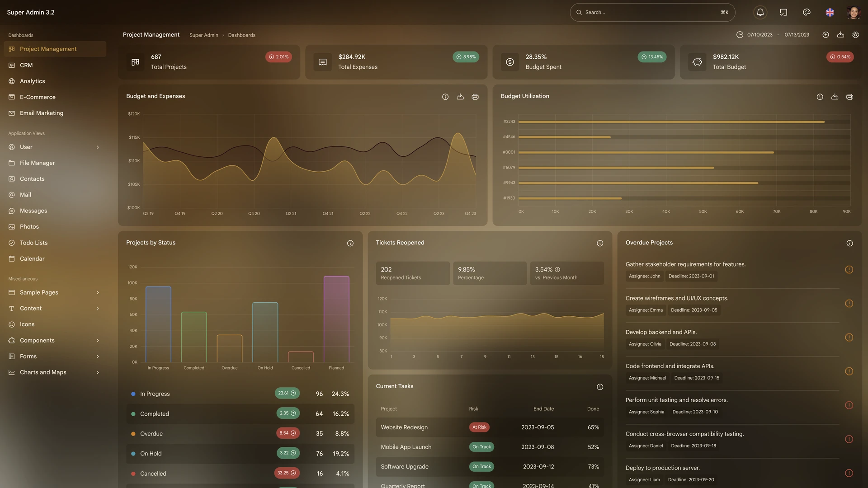The image size is (868, 488).
Task: Click the Total Budget piggy bank icon
Action: (x=697, y=62)
